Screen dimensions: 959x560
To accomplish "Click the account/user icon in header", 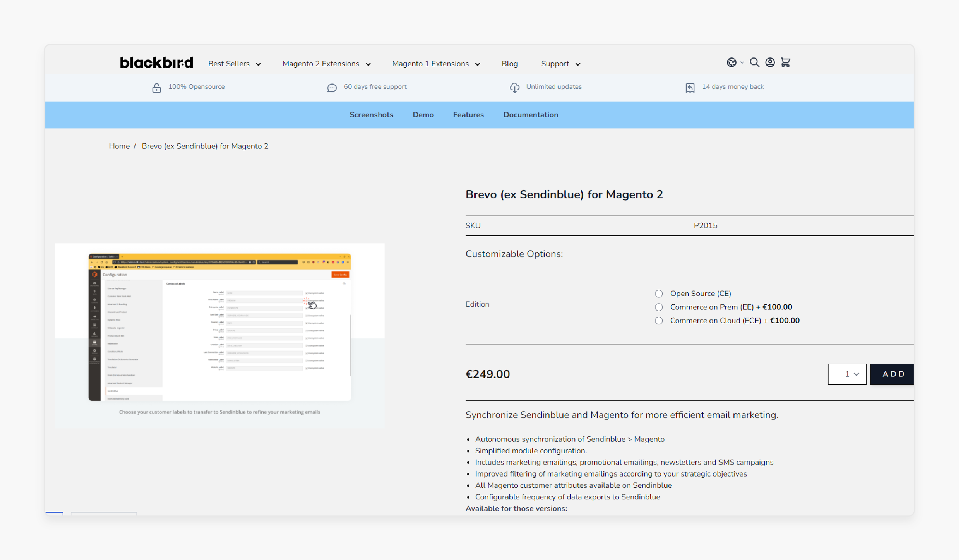I will tap(770, 63).
